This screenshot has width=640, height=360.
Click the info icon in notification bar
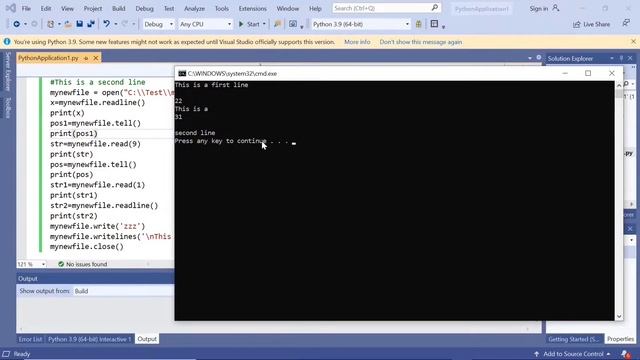pos(7,42)
